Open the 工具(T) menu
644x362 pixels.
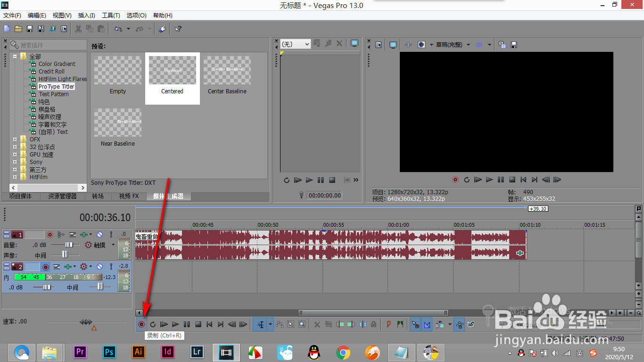(111, 16)
